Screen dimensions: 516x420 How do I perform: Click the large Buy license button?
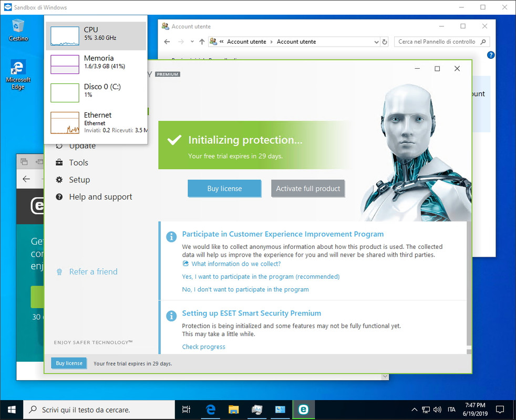[x=224, y=188]
